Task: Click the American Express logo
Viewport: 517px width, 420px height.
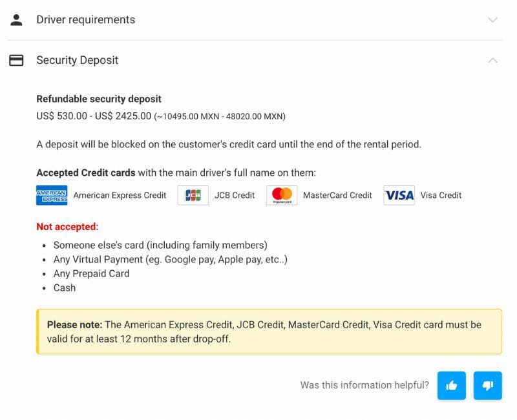Action: [x=52, y=195]
